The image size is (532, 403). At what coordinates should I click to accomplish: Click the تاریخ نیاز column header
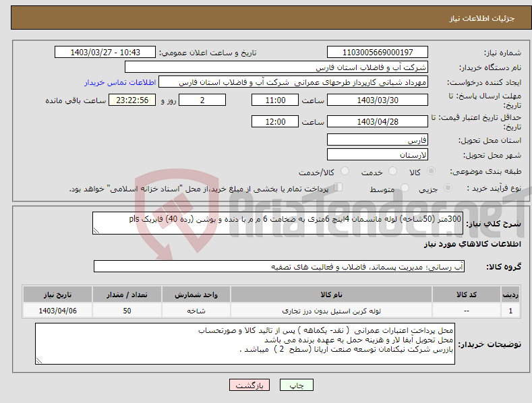click(57, 294)
